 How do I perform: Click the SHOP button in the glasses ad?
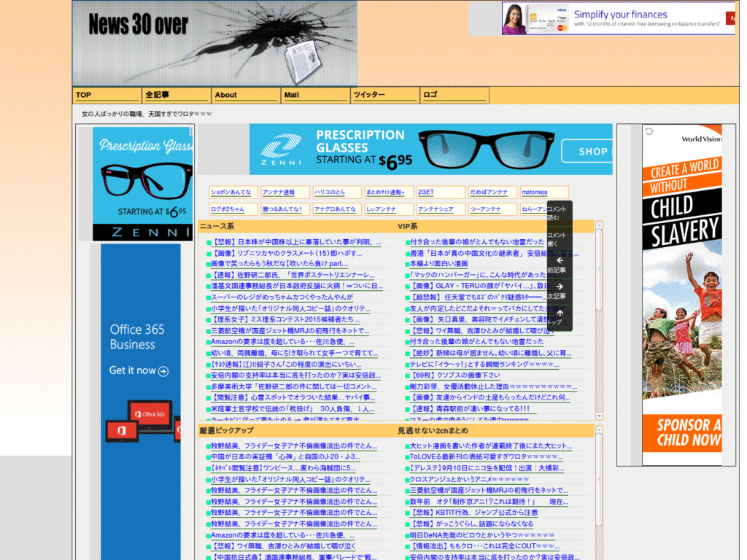pyautogui.click(x=592, y=151)
